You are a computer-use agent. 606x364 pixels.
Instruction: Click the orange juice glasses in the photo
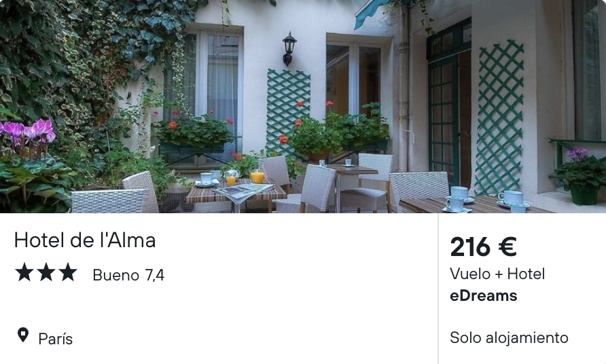tap(245, 177)
